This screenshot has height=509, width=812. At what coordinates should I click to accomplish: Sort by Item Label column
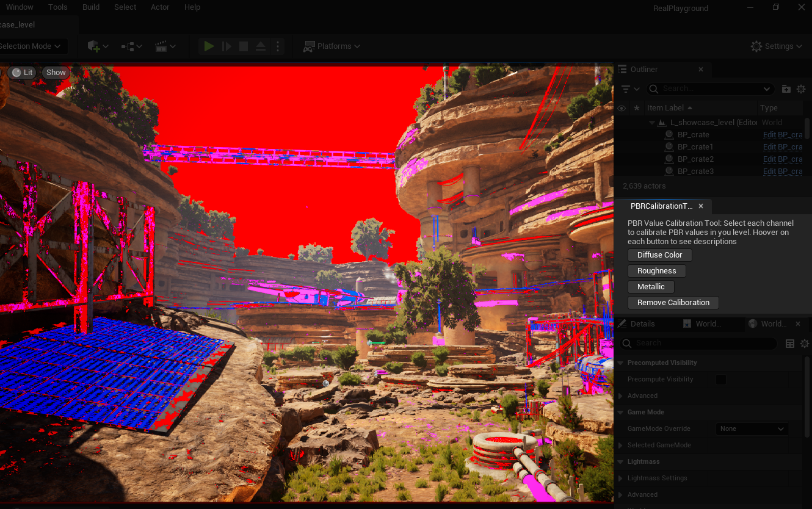[x=700, y=108]
